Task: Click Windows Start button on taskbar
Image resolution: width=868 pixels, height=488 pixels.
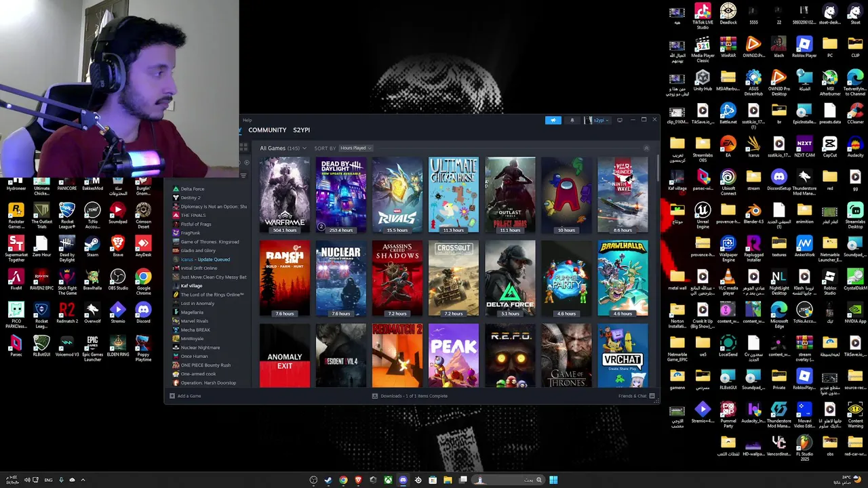Action: [553, 480]
